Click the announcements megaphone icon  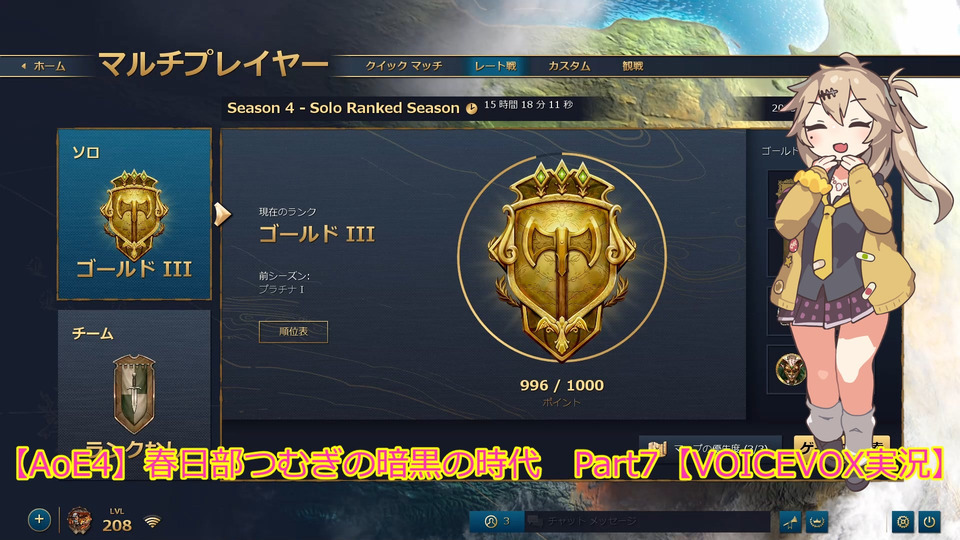point(791,522)
